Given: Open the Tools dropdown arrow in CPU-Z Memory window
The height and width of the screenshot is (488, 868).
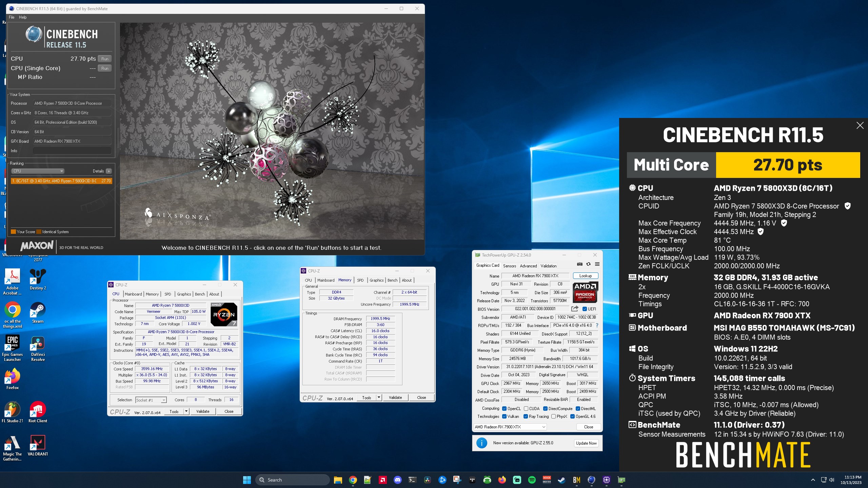Looking at the screenshot, I should pos(379,398).
